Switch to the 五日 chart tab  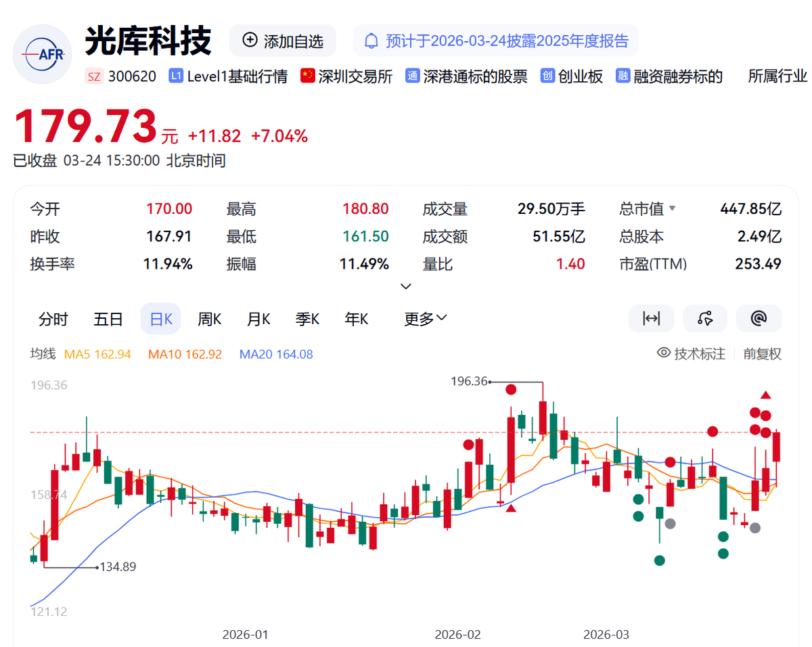click(x=108, y=319)
